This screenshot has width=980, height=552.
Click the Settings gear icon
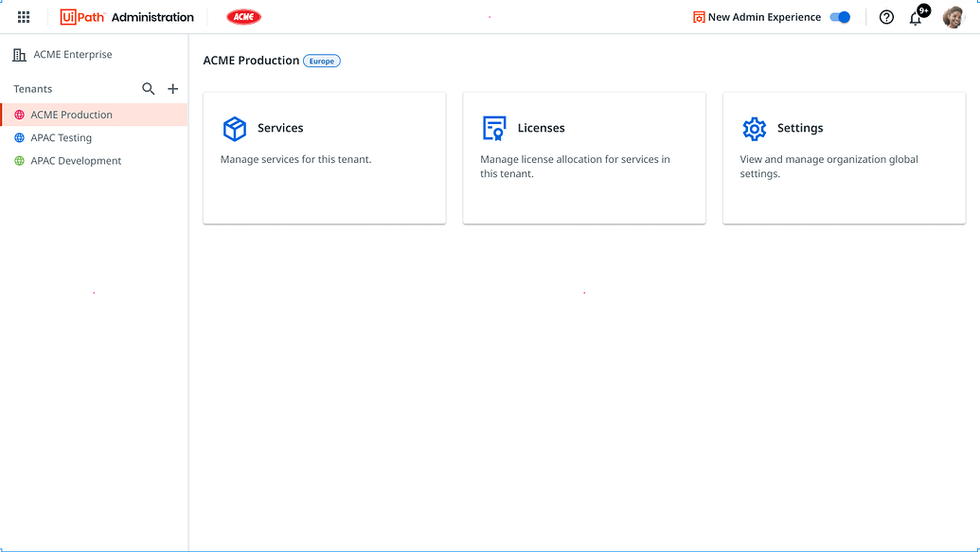point(755,128)
